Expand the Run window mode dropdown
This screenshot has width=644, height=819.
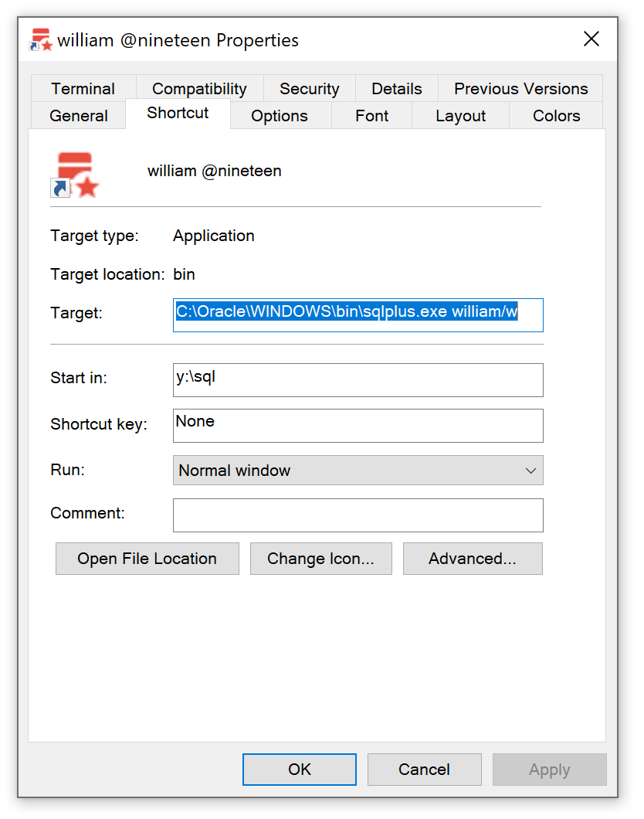pos(358,470)
